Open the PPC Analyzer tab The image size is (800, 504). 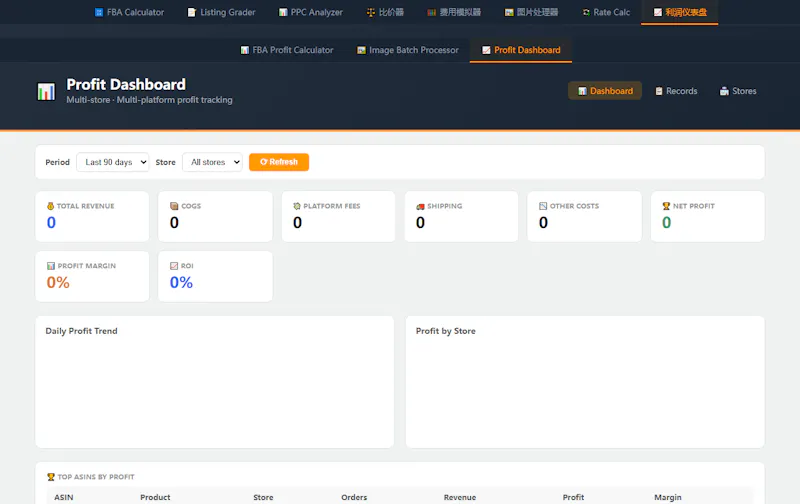click(x=311, y=12)
